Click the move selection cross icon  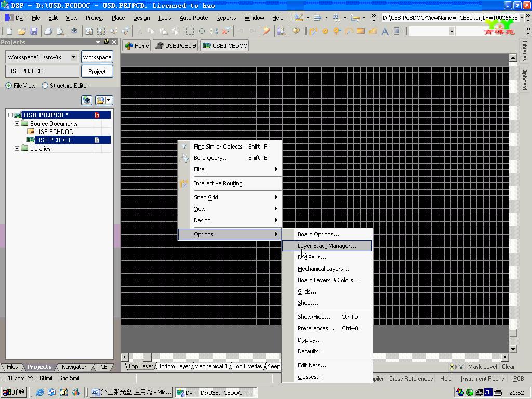coord(202,31)
